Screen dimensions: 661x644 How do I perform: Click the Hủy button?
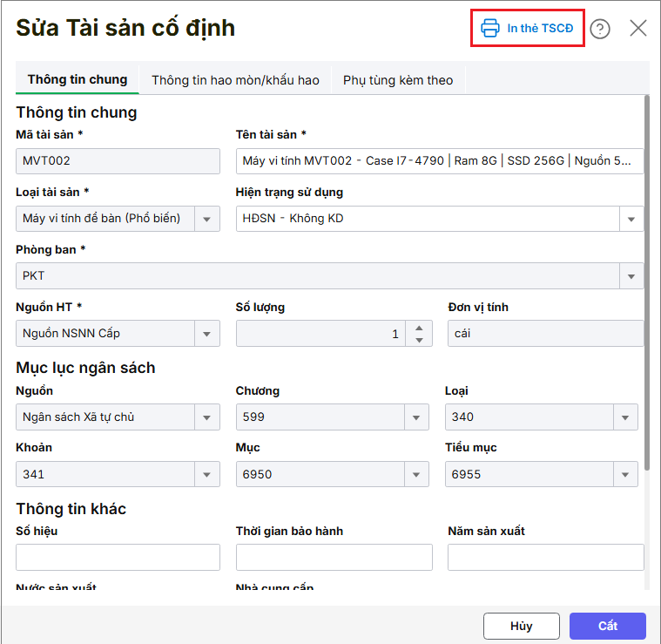click(x=522, y=626)
